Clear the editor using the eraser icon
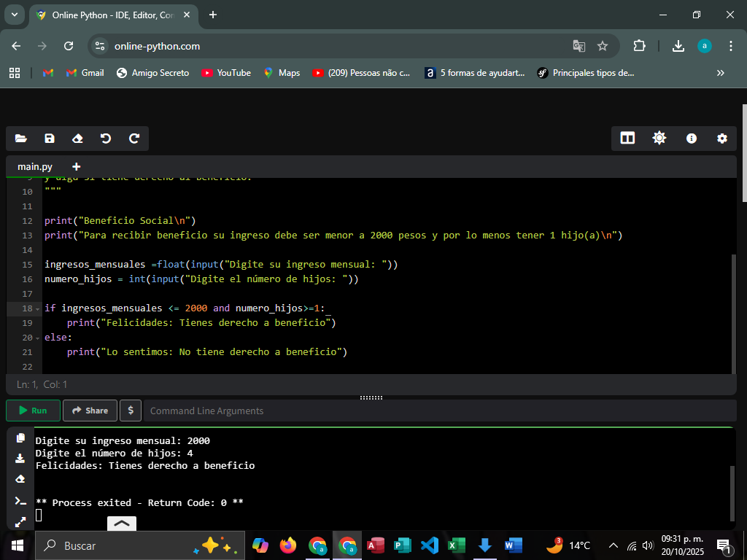747x560 pixels. point(77,139)
